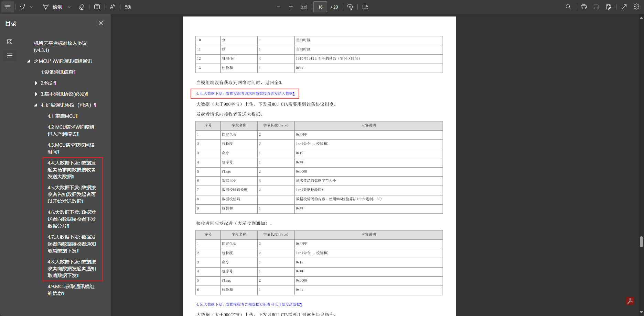Switch to the outline list sidebar tab
Image resolution: width=644 pixels, height=316 pixels.
pos(10,55)
